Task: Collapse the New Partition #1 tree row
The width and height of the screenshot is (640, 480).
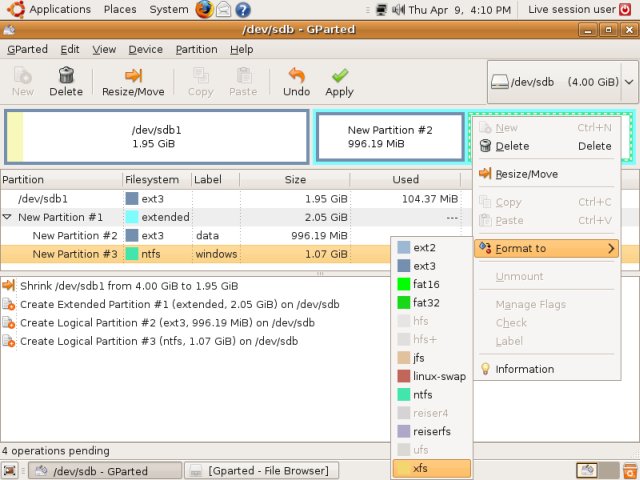Action: point(8,217)
